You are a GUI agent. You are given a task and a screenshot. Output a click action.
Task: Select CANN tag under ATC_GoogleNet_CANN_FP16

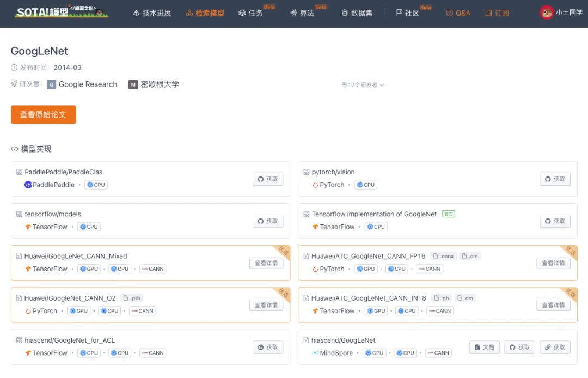[430, 269]
